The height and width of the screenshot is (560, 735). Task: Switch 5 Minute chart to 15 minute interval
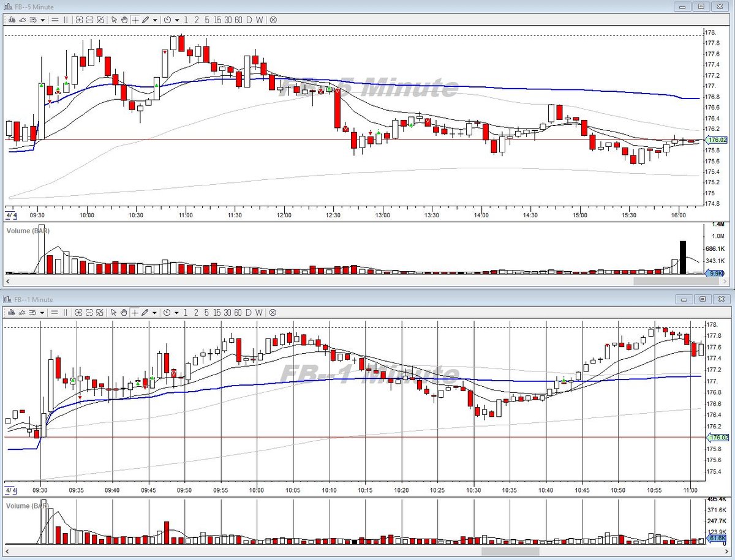(217, 20)
